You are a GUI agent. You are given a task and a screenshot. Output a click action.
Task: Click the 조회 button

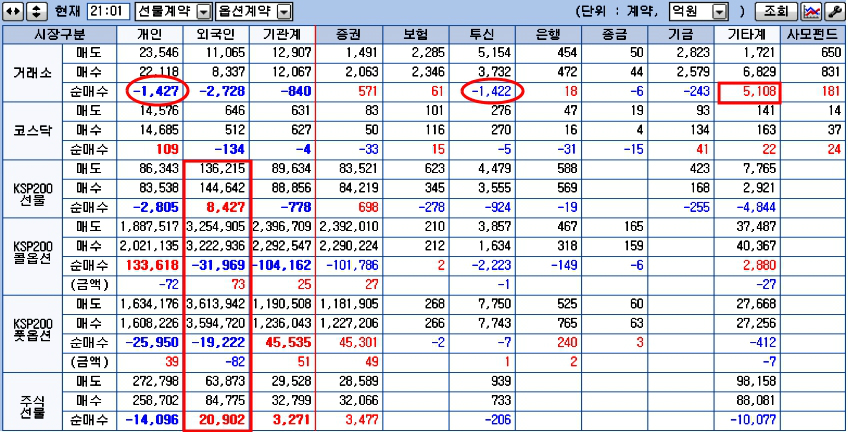click(779, 11)
